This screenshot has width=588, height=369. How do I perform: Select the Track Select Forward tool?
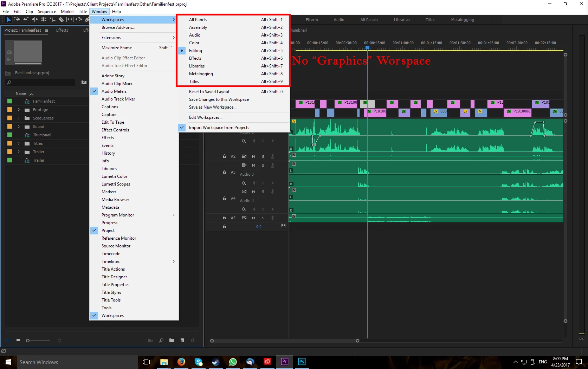click(17, 19)
